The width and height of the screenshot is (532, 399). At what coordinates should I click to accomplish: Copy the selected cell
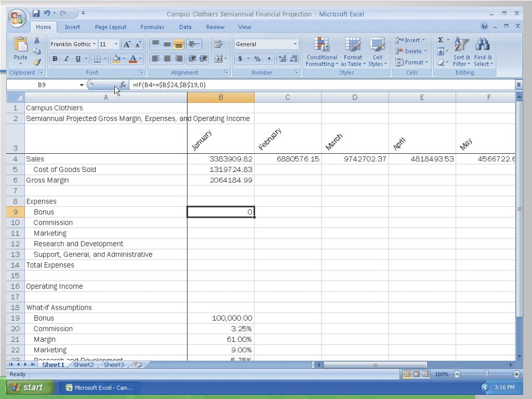click(37, 51)
